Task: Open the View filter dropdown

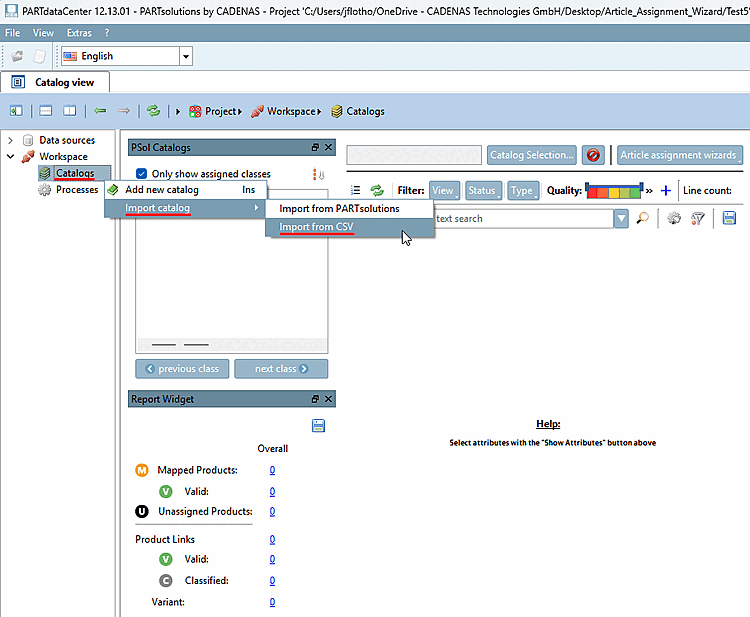Action: (x=444, y=190)
